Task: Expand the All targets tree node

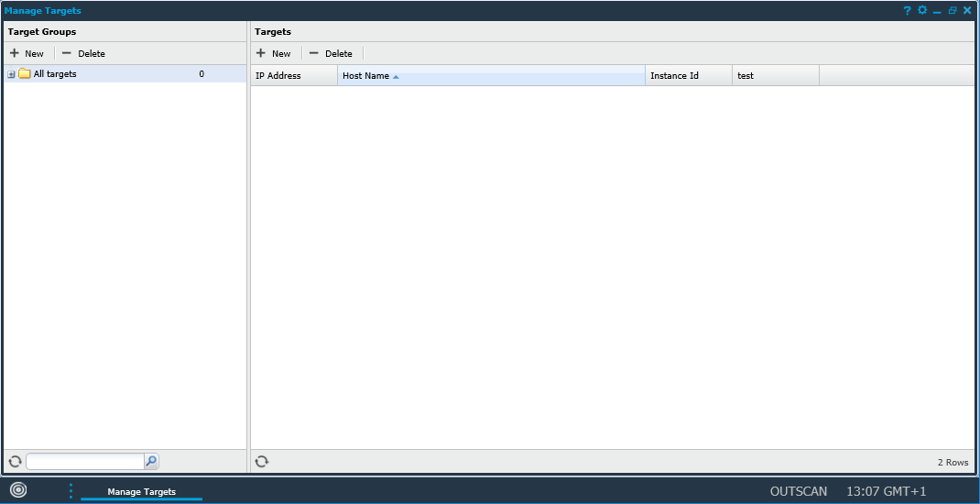Action: tap(12, 74)
